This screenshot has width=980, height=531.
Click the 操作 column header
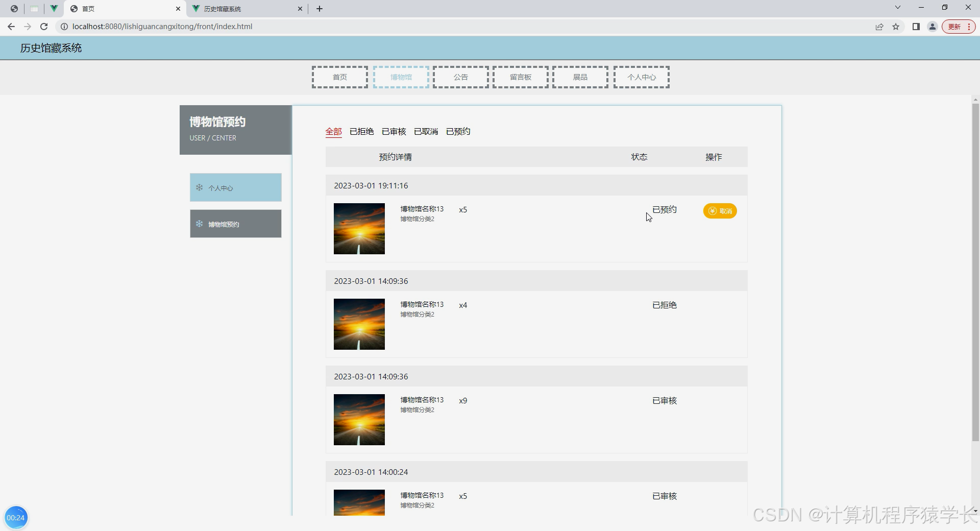(x=714, y=157)
